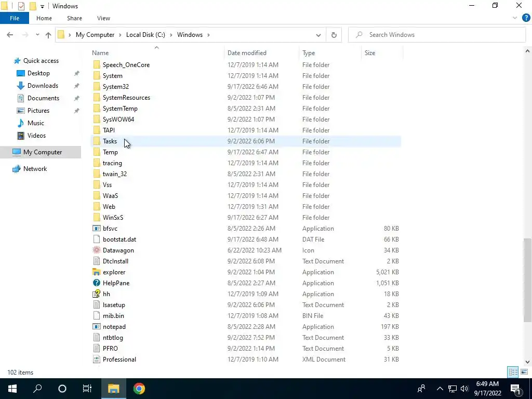Open the volume speaker tray icon

464,389
